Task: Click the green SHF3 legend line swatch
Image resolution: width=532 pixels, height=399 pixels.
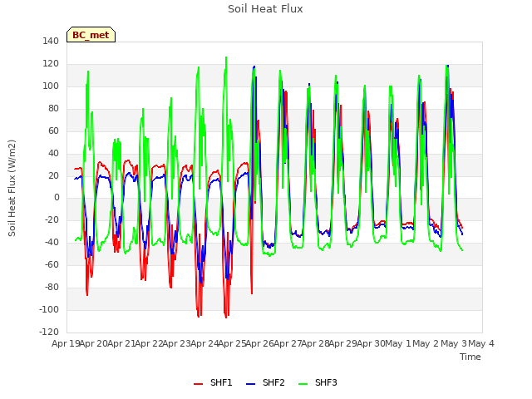Action: [303, 384]
